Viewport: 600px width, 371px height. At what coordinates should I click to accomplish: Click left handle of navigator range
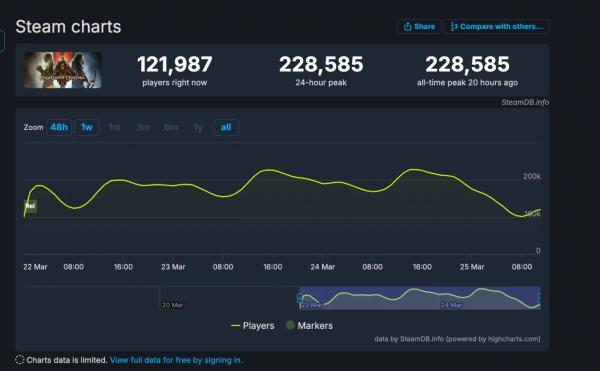tap(300, 298)
